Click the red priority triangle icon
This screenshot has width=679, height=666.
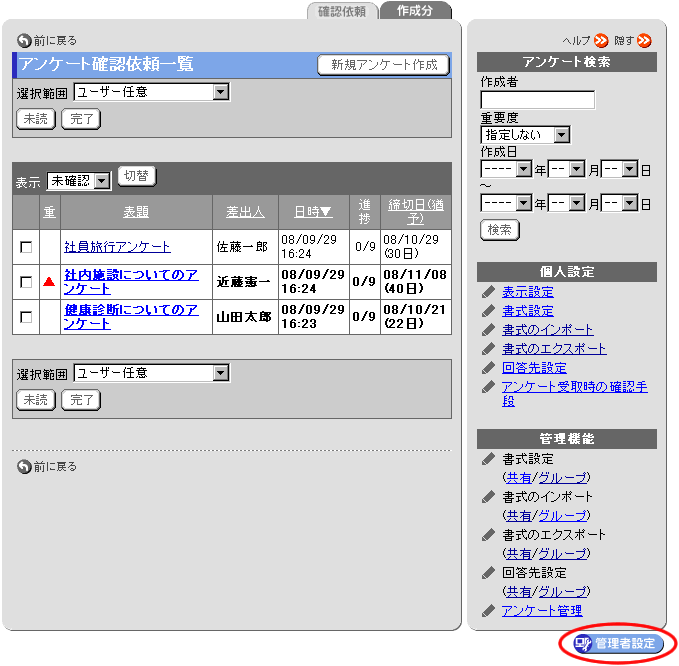click(49, 283)
